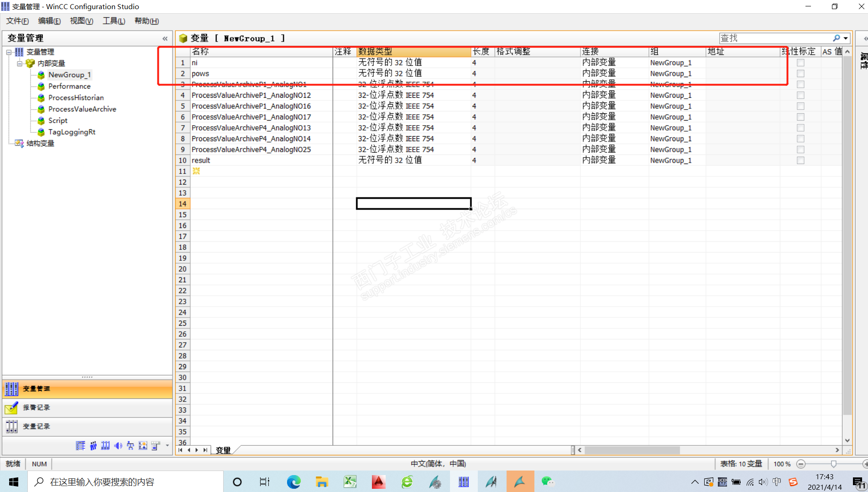The image size is (868, 492).
Task: Select the NewGroup_1 tree item
Action: click(x=70, y=75)
